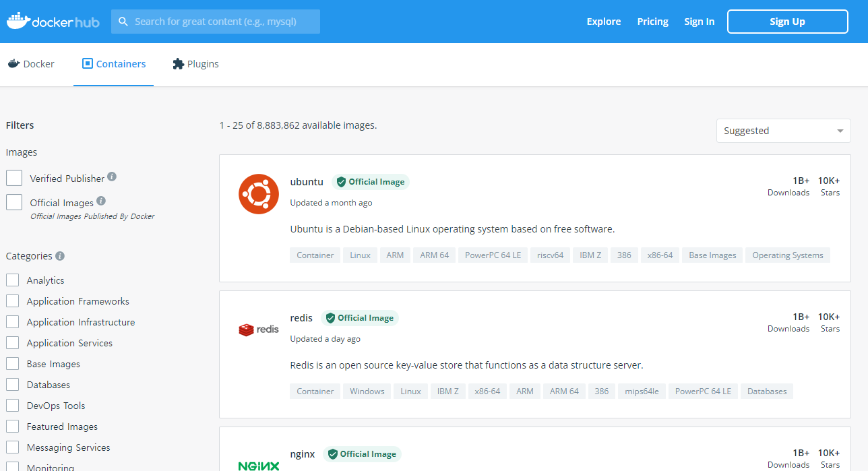Open the Explore page
Image resolution: width=868 pixels, height=471 pixels.
pos(604,22)
